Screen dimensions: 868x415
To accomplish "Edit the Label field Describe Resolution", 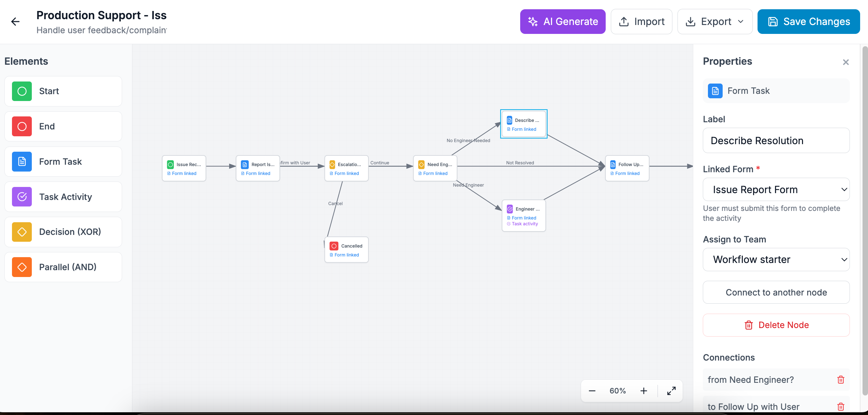I will [x=776, y=140].
